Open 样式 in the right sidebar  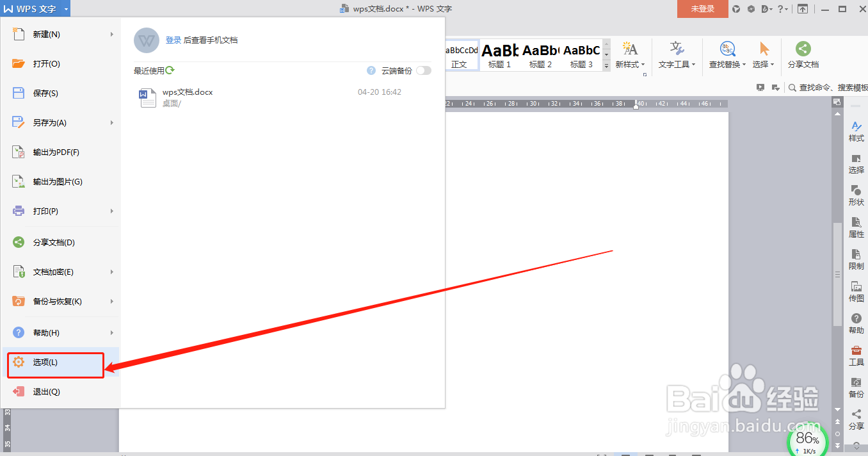(856, 132)
